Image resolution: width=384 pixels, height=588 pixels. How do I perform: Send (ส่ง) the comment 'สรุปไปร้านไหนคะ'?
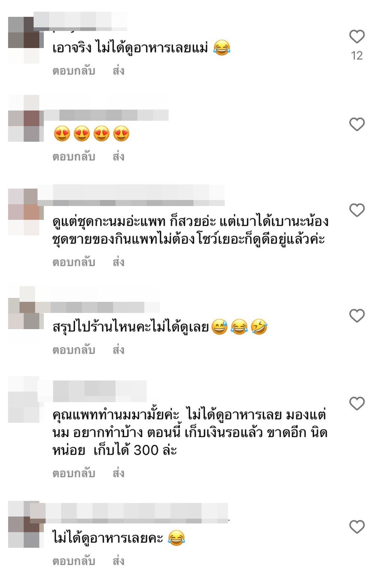click(118, 350)
